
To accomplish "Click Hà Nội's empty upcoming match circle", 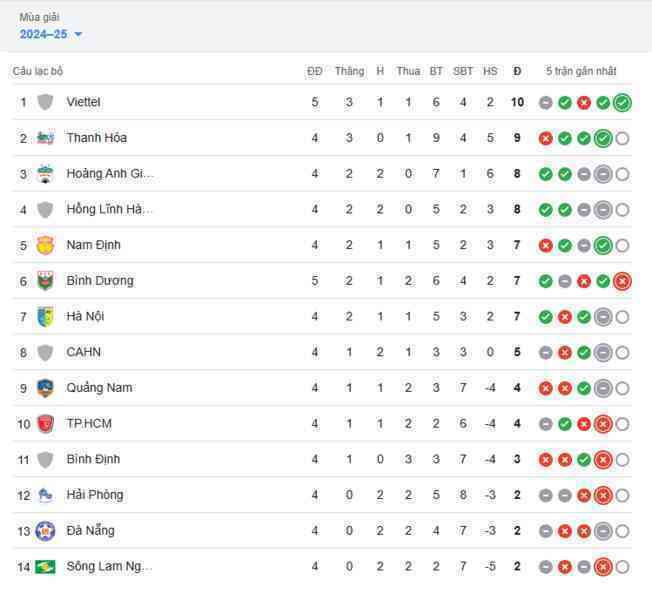I will point(622,317).
